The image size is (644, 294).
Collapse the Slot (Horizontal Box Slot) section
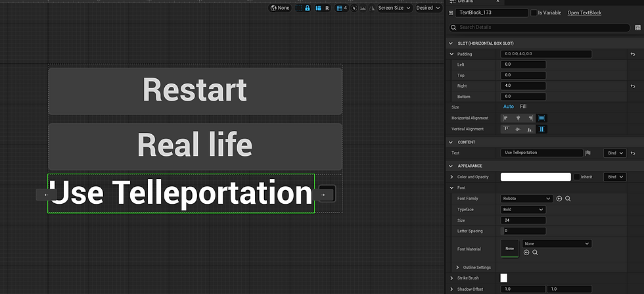451,43
